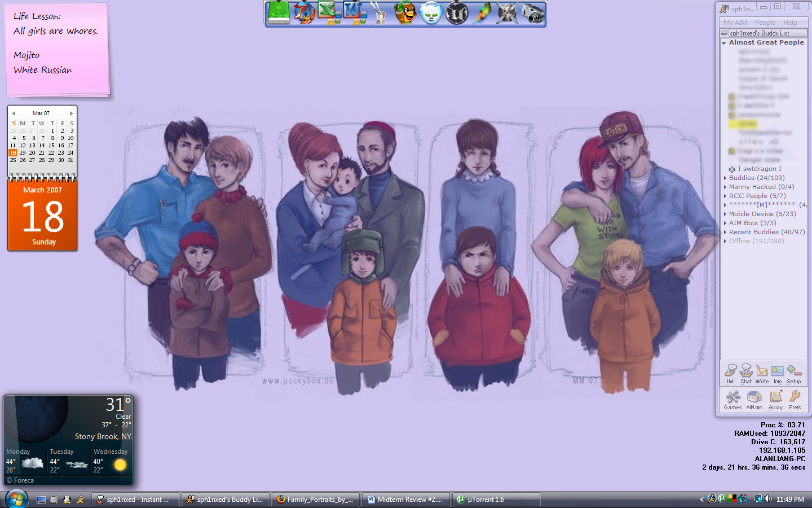Click the Tuesday forecast in weather gadget
The image size is (812, 508).
point(69,461)
